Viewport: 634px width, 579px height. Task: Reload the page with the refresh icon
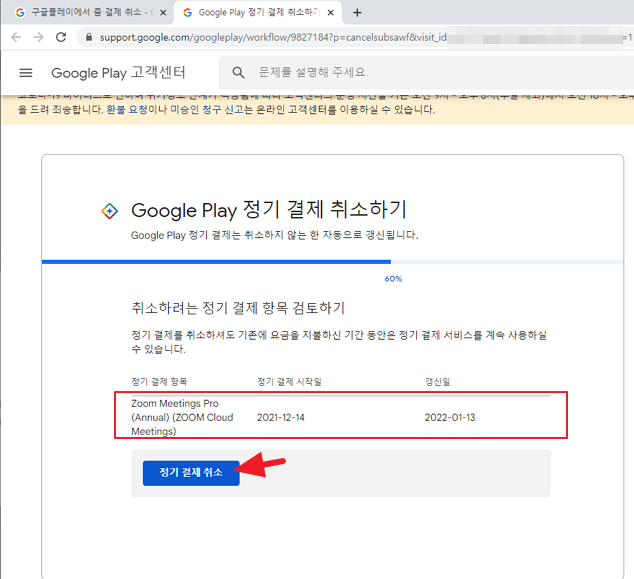61,37
